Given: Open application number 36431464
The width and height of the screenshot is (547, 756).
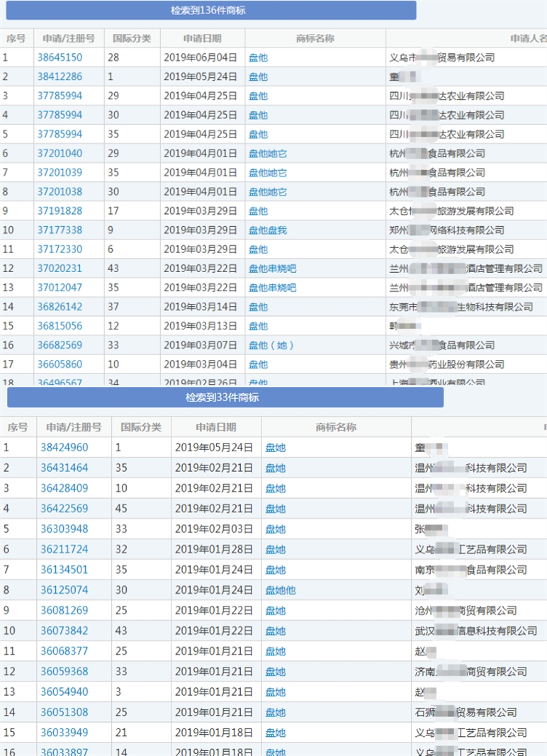Looking at the screenshot, I should (64, 468).
